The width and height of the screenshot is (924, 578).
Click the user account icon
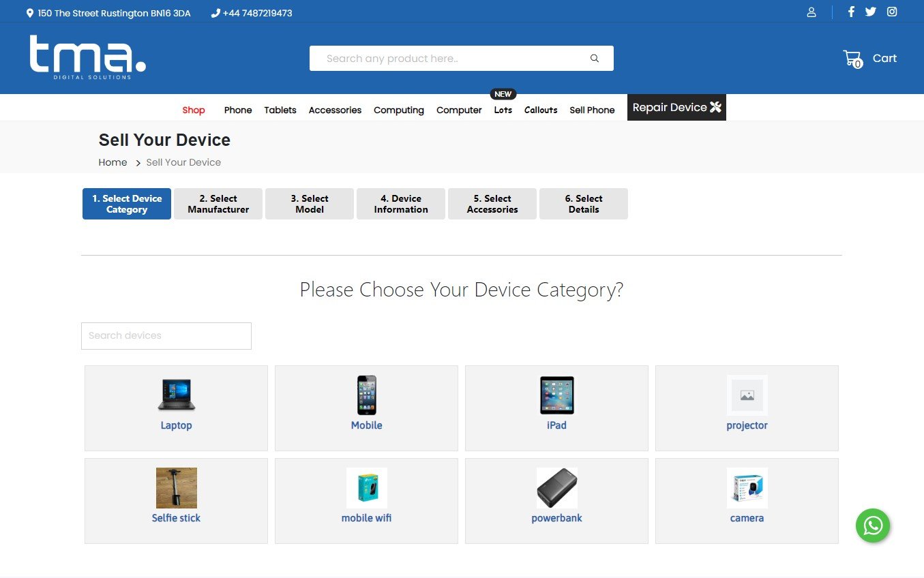pos(811,12)
